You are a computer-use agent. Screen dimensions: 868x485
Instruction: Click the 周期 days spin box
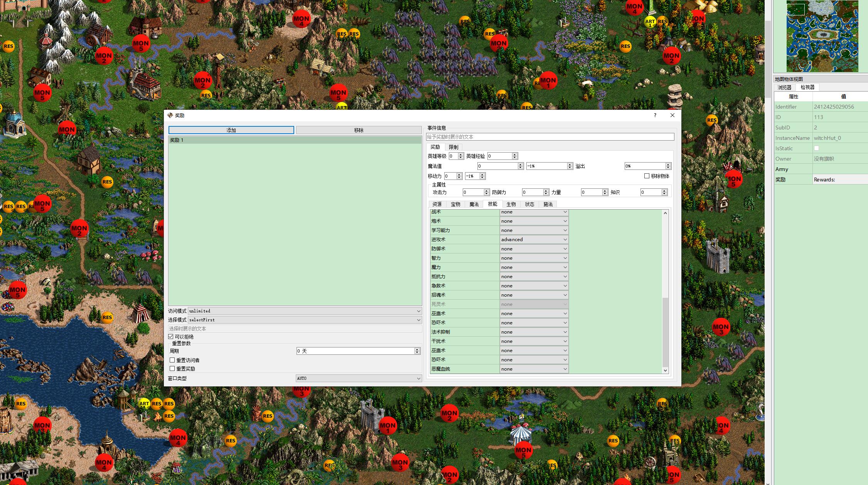pyautogui.click(x=358, y=351)
